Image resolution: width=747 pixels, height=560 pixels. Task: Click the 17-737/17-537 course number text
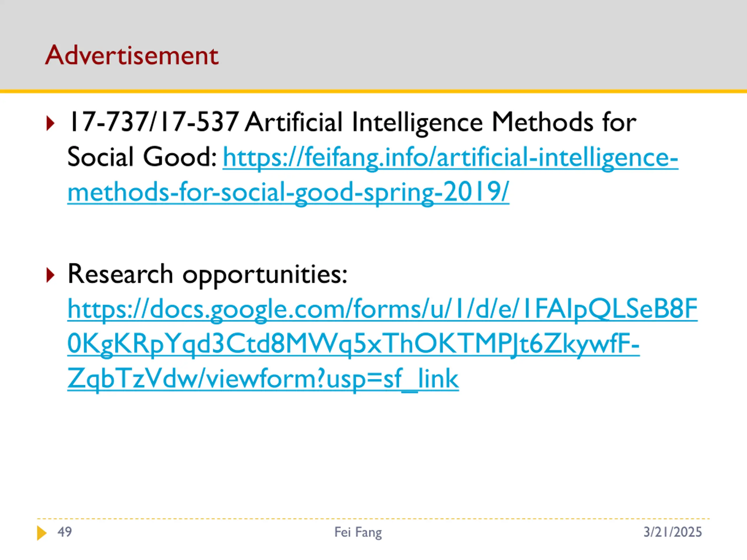point(153,122)
